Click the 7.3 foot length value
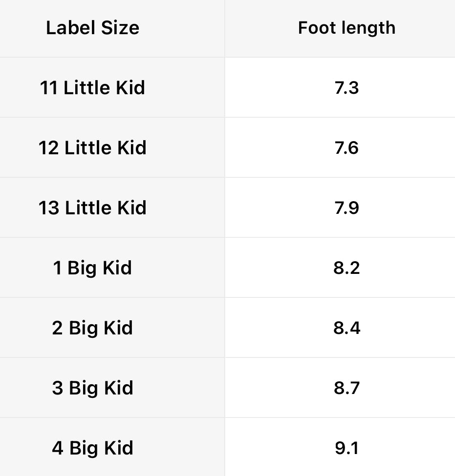 [x=347, y=88]
